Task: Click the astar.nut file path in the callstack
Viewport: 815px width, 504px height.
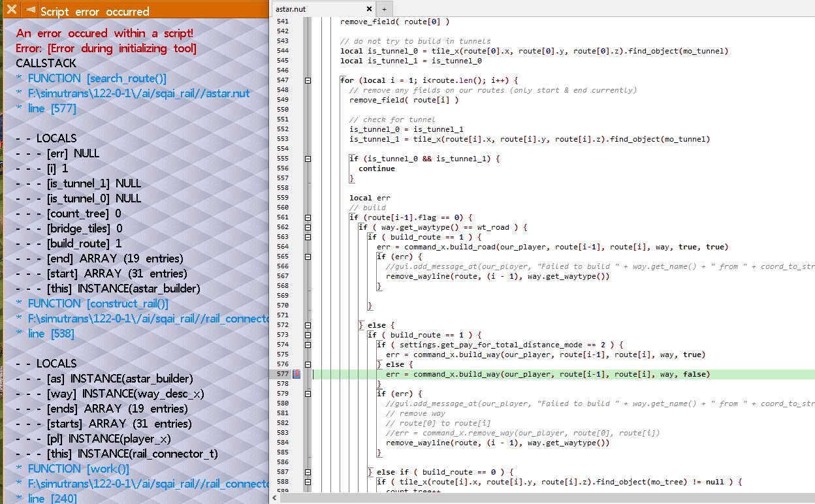Action: click(138, 93)
